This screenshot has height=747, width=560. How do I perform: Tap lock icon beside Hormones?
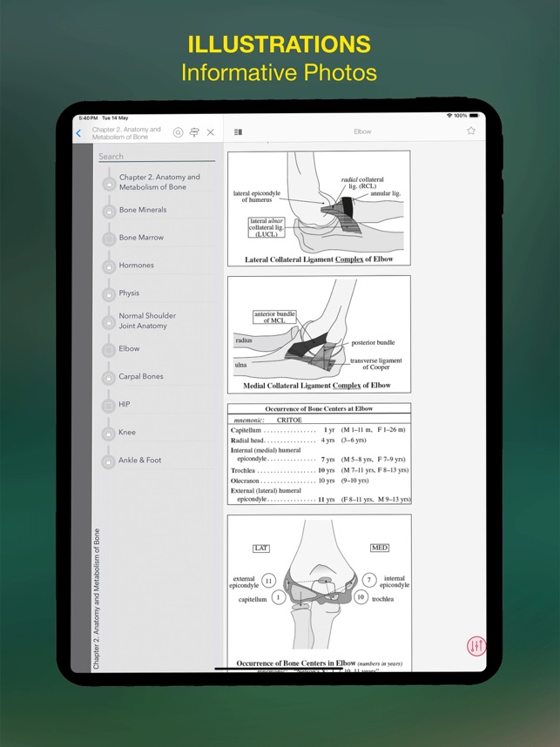(109, 266)
